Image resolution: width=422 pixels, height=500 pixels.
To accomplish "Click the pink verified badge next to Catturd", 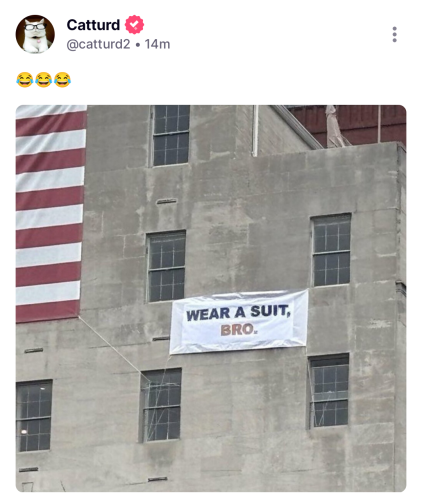I will (x=134, y=25).
